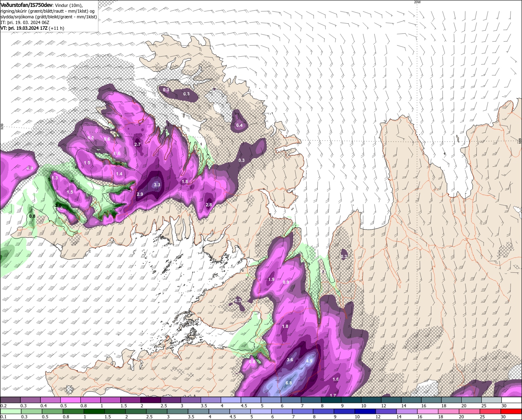This screenshot has width=522, height=420.
Task: Click the bright pink 0.5 swatch on the snow scale
Action: [70, 400]
